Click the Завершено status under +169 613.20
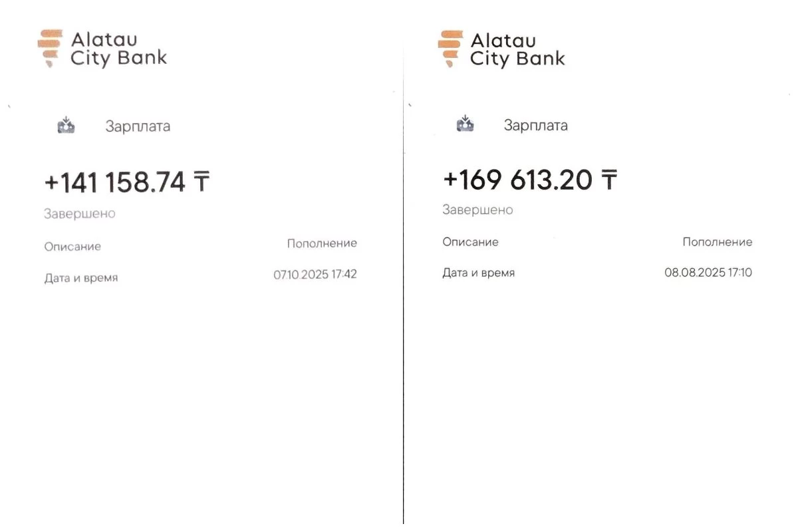798x532 pixels. (477, 210)
